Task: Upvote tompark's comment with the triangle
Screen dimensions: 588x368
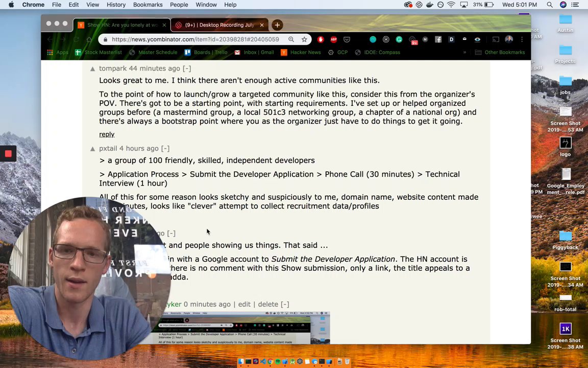Action: coord(92,68)
